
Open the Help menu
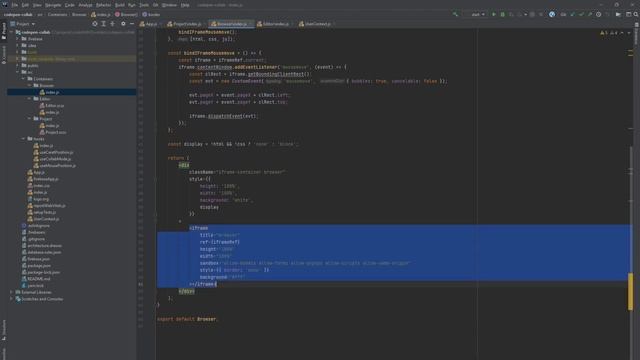click(185, 5)
